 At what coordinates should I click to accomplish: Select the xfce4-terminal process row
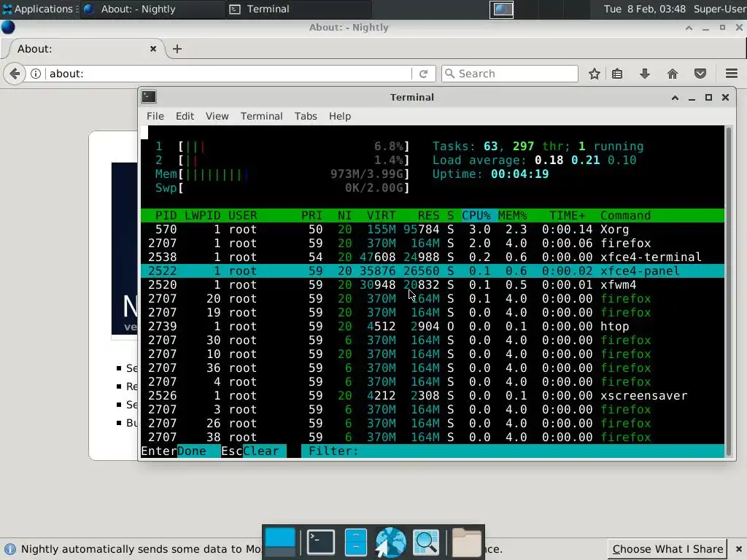[x=433, y=257]
